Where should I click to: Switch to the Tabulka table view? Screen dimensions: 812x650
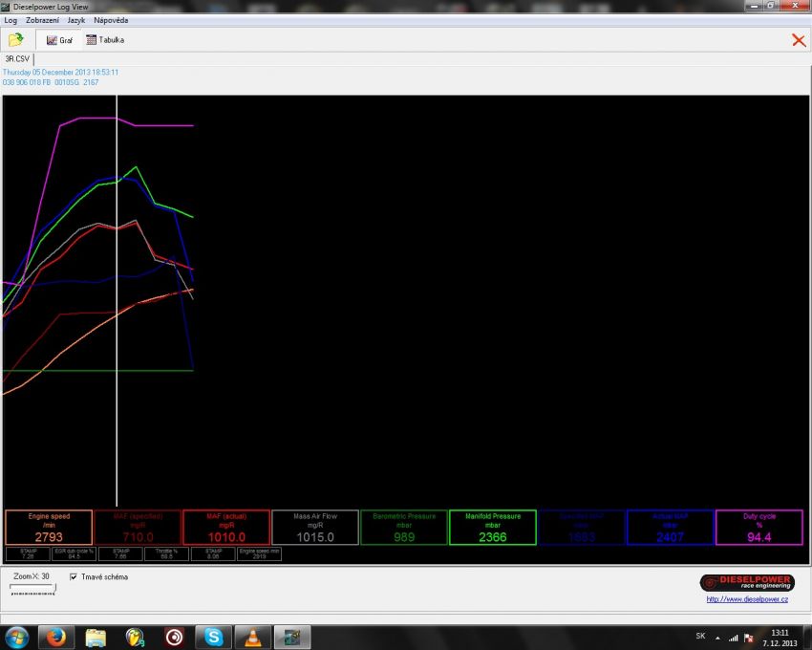pos(105,40)
